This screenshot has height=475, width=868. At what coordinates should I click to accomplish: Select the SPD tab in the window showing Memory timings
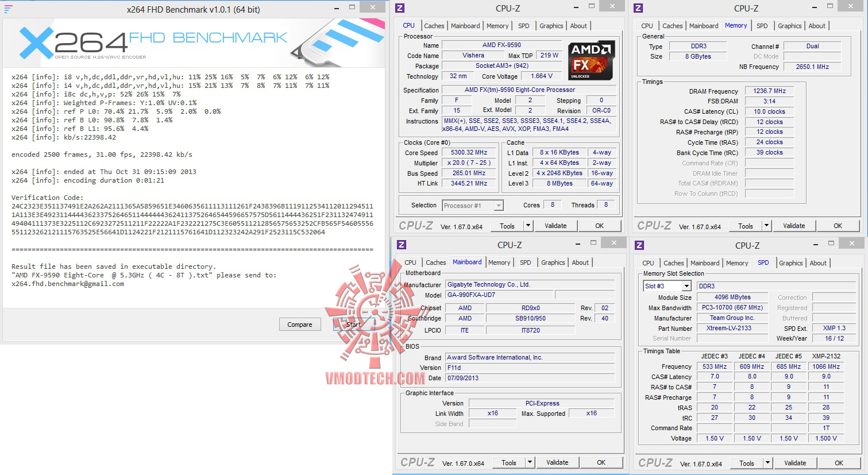(x=762, y=26)
